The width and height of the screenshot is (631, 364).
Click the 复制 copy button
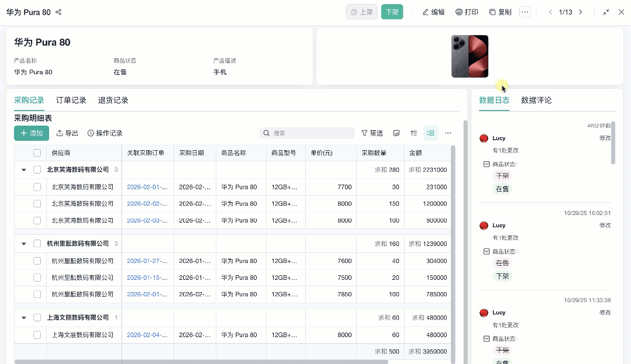tap(500, 12)
